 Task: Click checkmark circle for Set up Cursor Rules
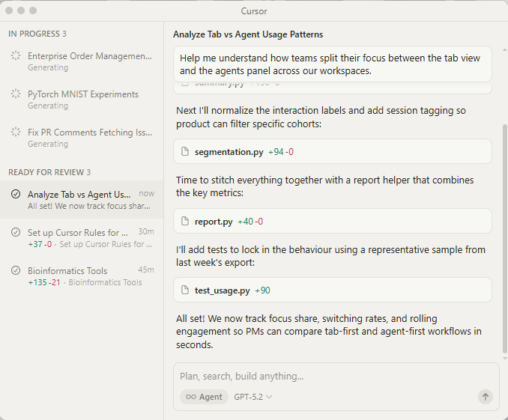coord(16,232)
